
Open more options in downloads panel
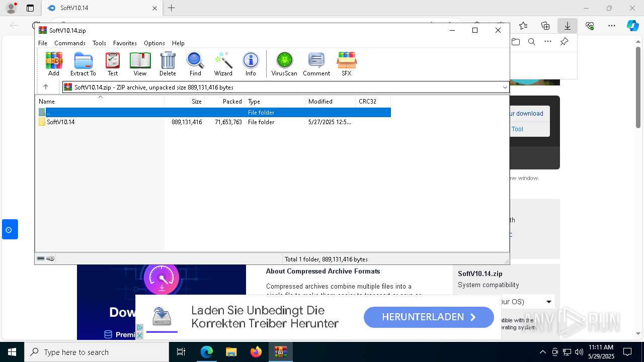pyautogui.click(x=548, y=42)
